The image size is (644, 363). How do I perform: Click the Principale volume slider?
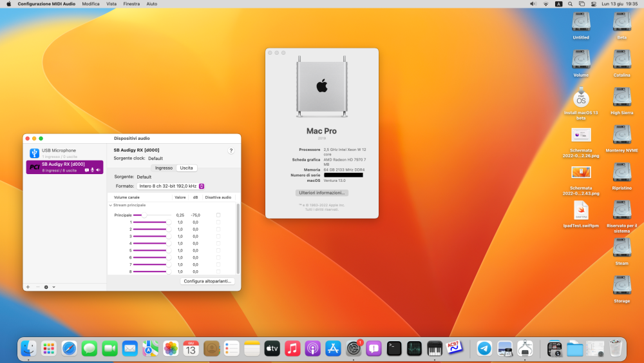[152, 215]
